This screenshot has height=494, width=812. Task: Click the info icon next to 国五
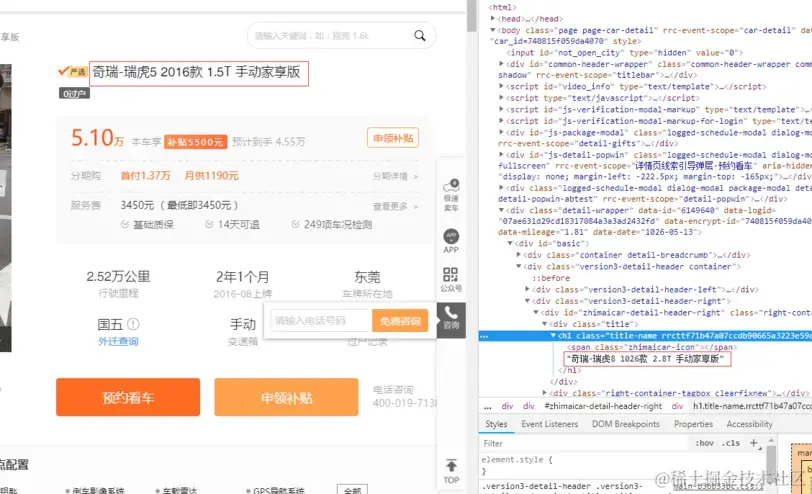(x=133, y=324)
